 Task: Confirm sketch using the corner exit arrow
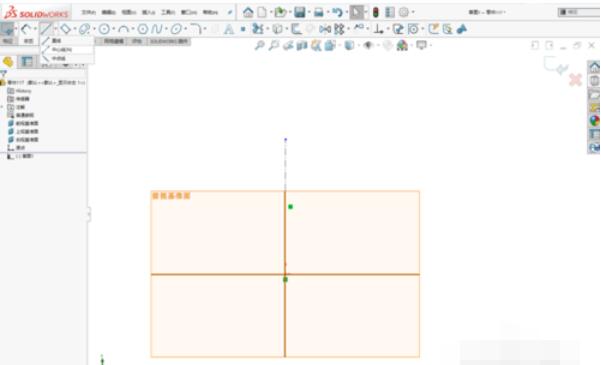(x=556, y=65)
